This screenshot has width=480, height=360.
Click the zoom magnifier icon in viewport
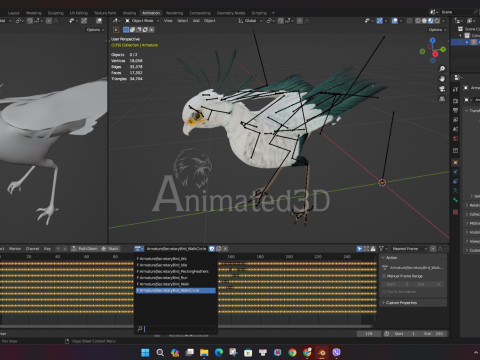click(442, 69)
